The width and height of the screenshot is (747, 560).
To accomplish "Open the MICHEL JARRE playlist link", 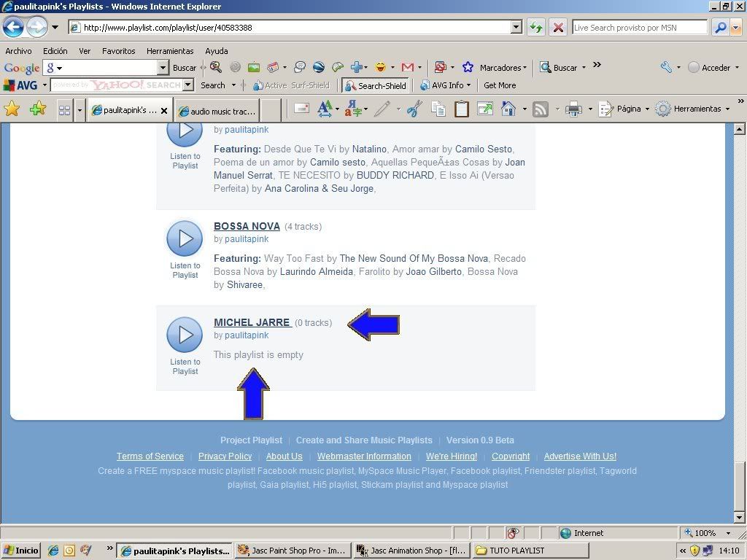I will pos(252,322).
